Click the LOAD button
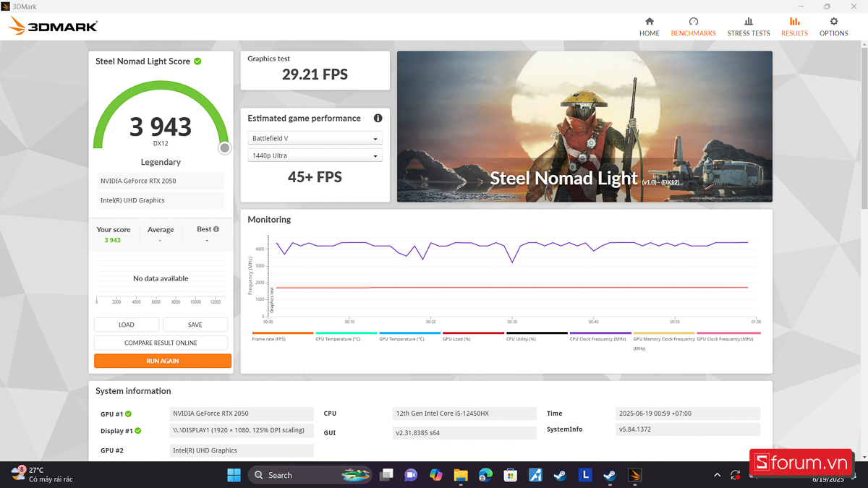868x488 pixels. click(127, 325)
